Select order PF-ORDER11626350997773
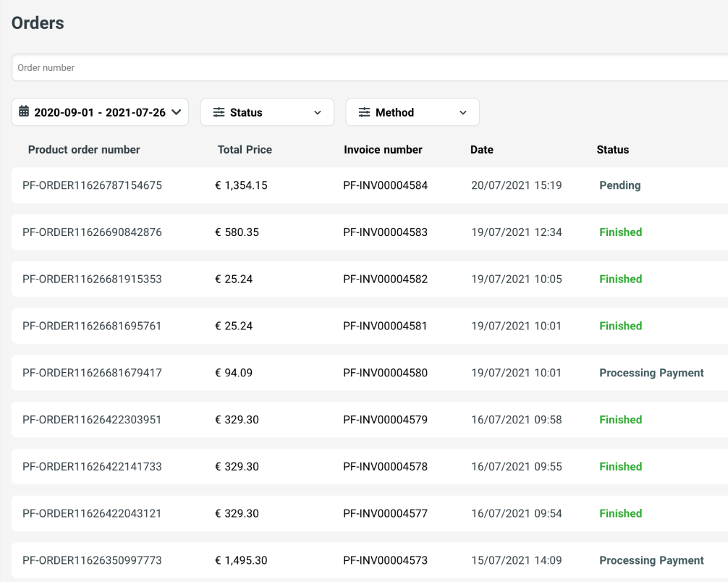Screen dimensions: 728x582 point(92,560)
